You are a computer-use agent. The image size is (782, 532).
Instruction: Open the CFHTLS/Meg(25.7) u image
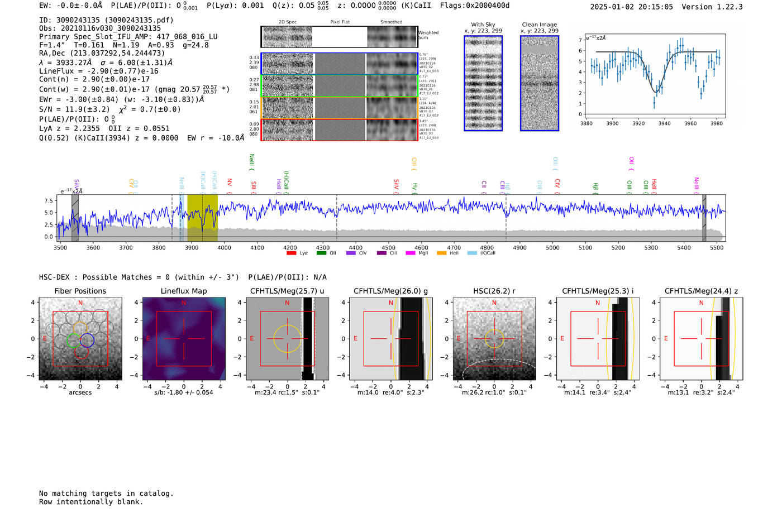click(x=287, y=339)
